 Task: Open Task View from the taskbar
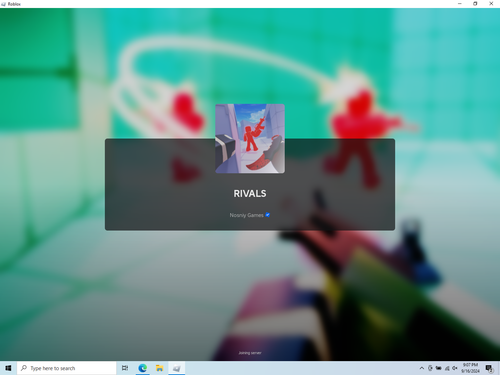[x=125, y=368]
